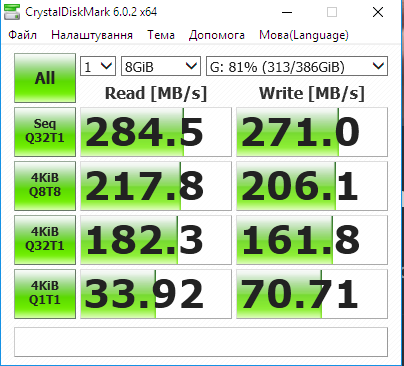Close the CrystalDiskMark window
404x366 pixels.
click(378, 13)
